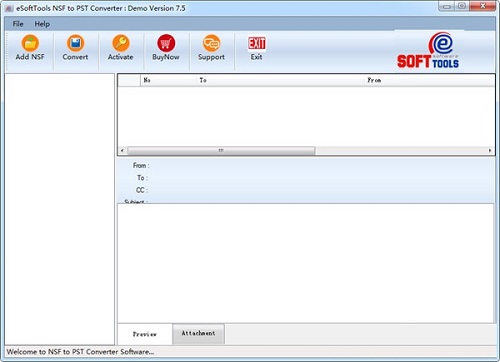Click the scrollbar left arrow

coord(122,151)
